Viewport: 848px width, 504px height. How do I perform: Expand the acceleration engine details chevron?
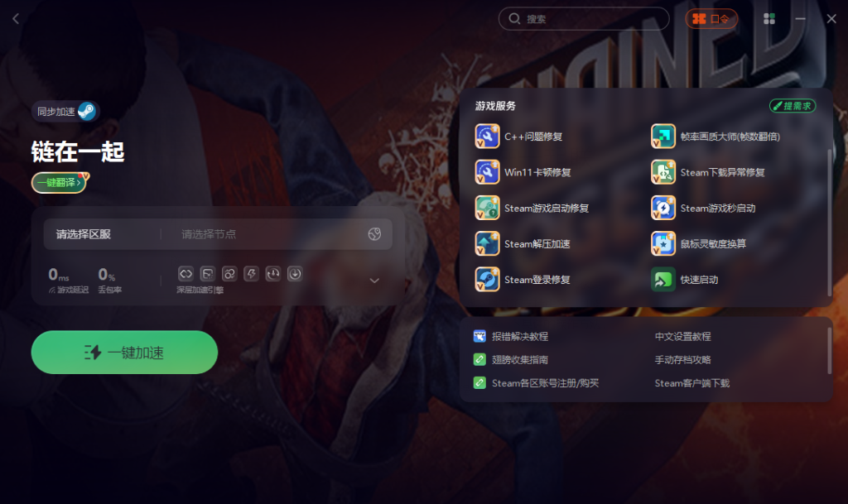point(374,281)
